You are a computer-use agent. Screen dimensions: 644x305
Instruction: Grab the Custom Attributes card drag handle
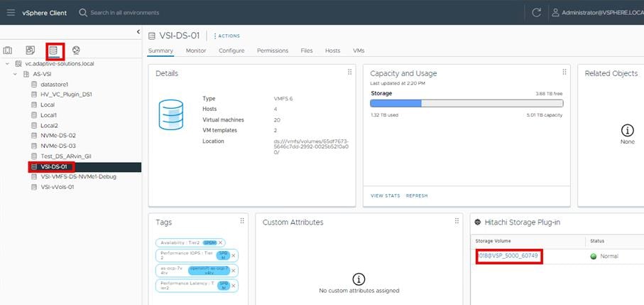457,220
